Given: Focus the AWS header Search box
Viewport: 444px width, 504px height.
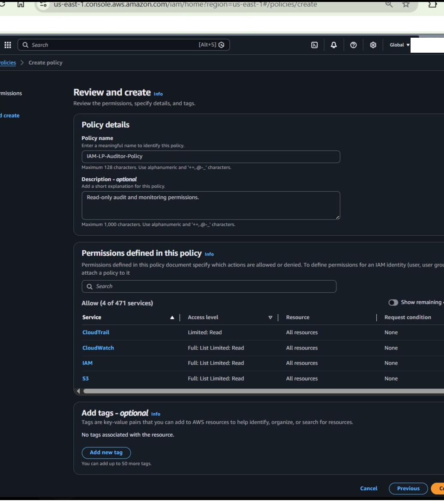Looking at the screenshot, I should [x=124, y=45].
